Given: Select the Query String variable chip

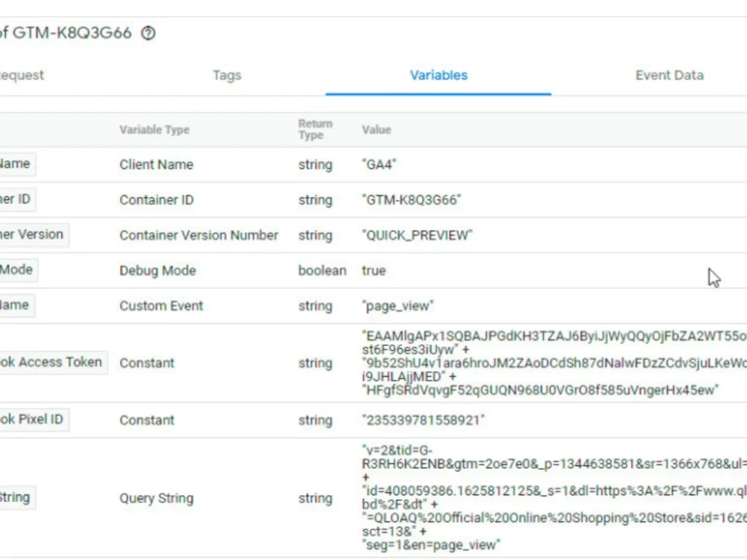Looking at the screenshot, I should coord(16,497).
